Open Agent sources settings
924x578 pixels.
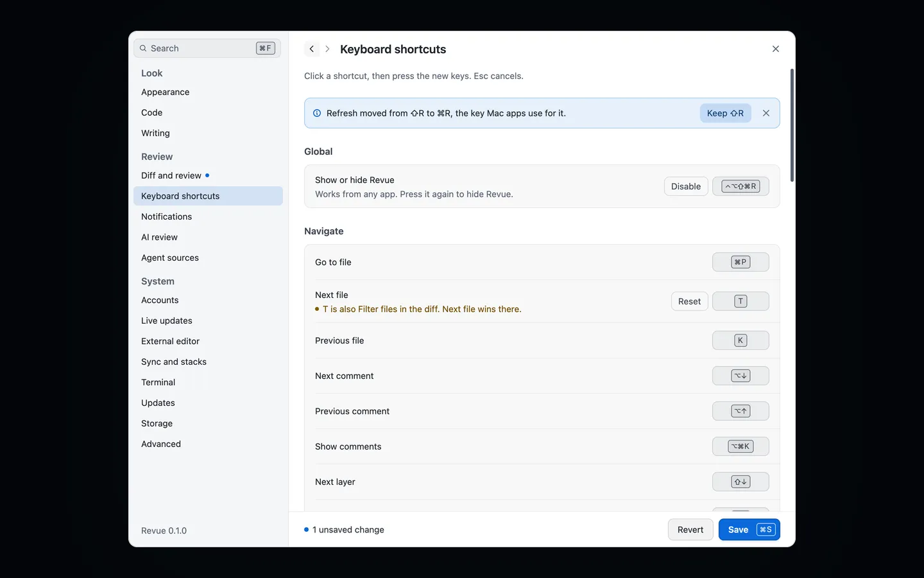(208, 258)
